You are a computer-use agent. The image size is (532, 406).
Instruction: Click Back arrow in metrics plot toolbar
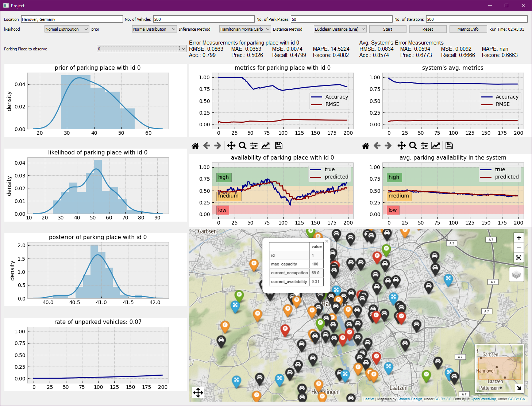pos(207,146)
